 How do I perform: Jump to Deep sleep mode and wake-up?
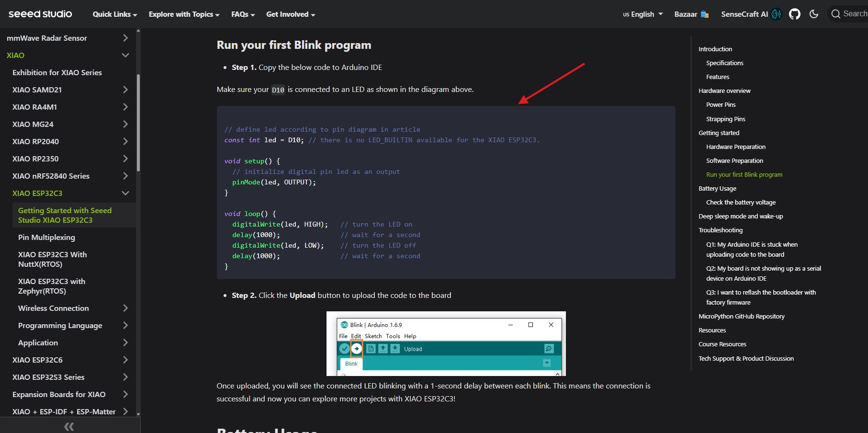tap(741, 216)
